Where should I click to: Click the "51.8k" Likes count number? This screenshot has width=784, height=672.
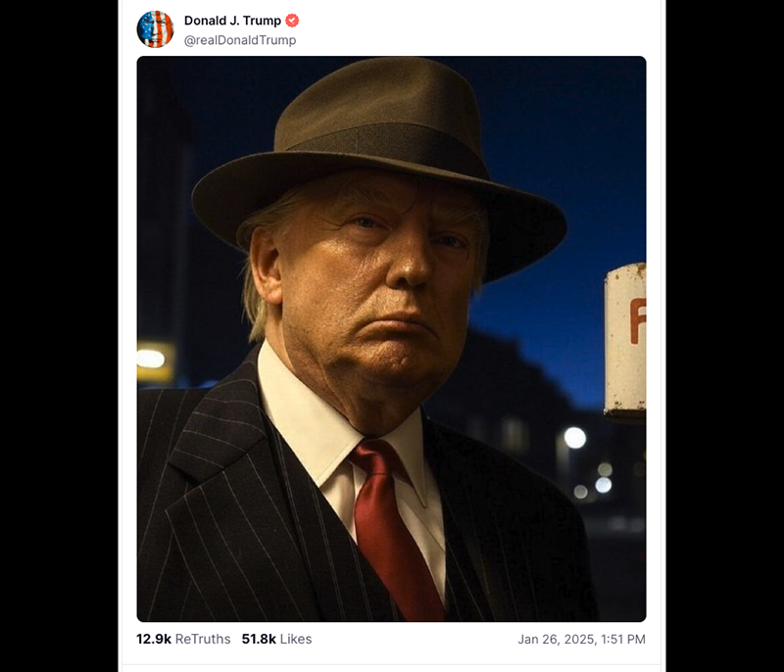pyautogui.click(x=259, y=639)
